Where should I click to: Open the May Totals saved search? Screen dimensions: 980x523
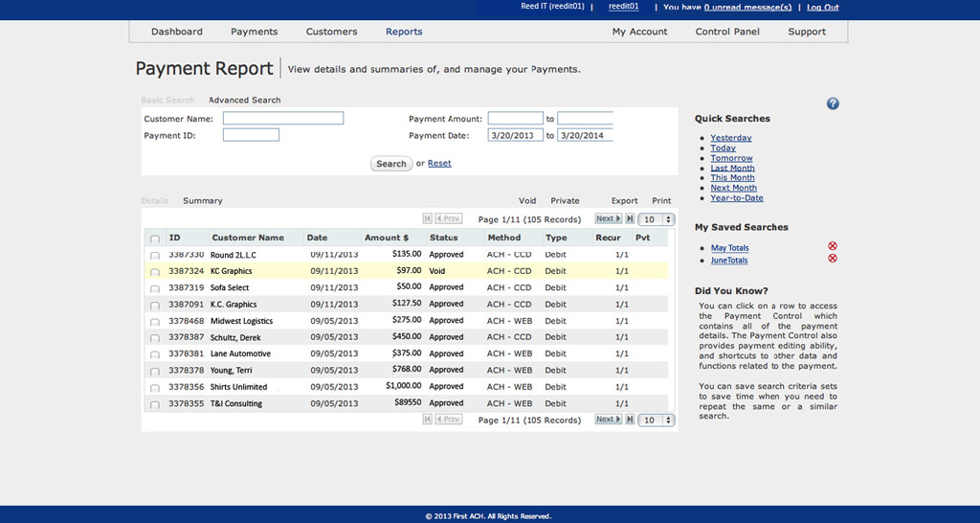(x=730, y=248)
